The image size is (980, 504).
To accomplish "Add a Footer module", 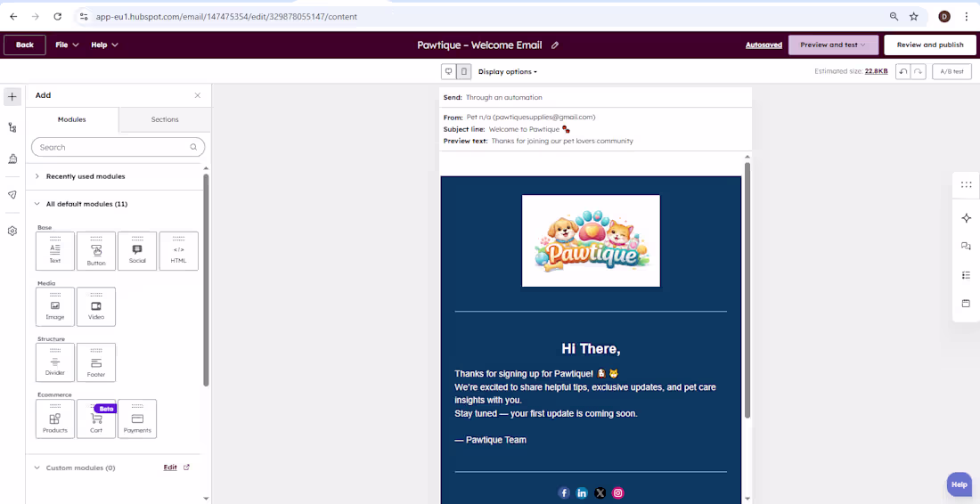I will coord(96,362).
